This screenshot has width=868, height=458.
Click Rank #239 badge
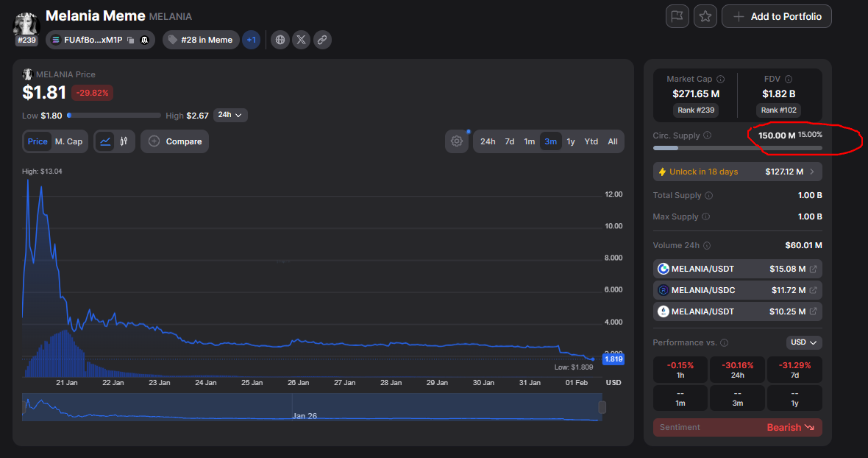[696, 110]
